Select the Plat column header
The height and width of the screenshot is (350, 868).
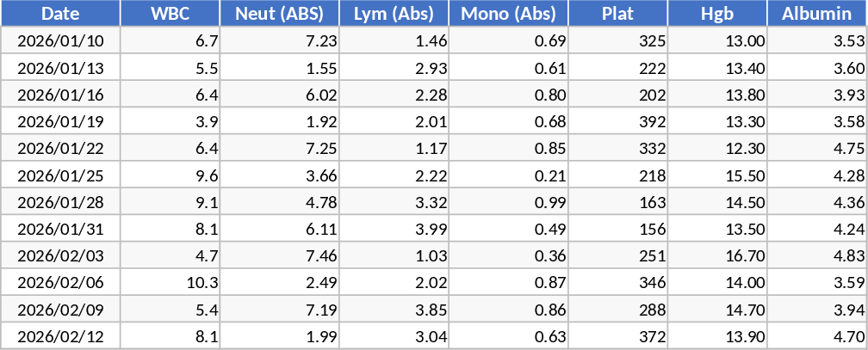click(618, 13)
